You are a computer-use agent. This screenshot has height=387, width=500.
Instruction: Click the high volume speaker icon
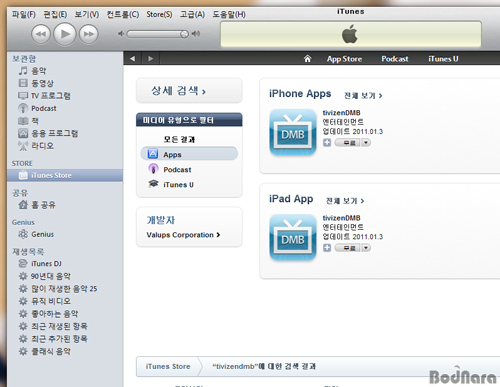(196, 34)
